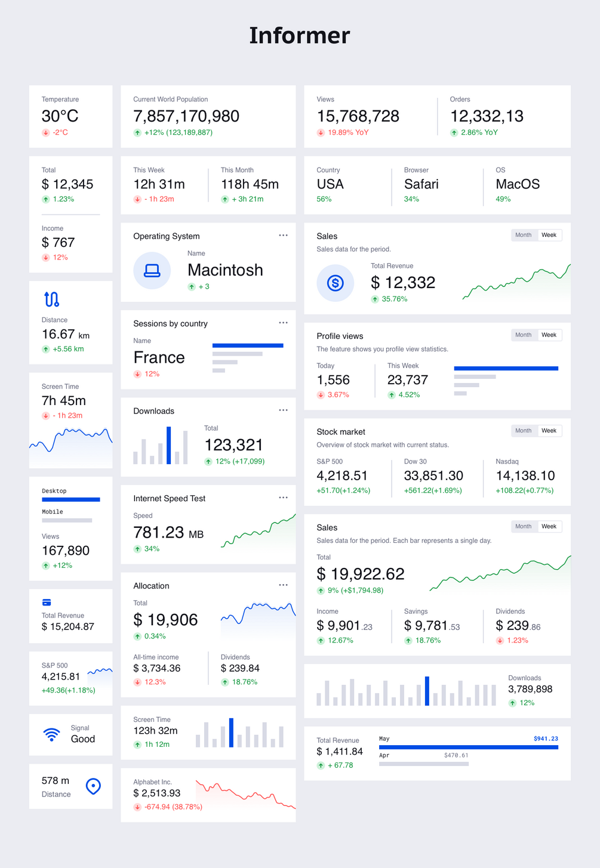Click highlighted blue bar in Screen Time 123h 32m chart
600x868 pixels.
point(232,733)
